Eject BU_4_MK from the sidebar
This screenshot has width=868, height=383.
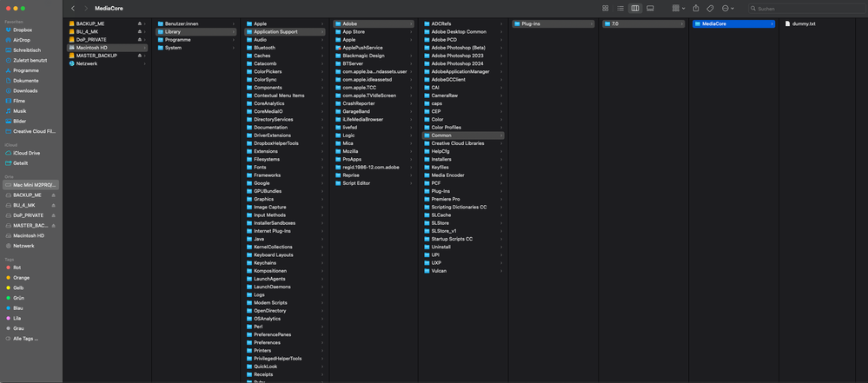click(x=53, y=205)
